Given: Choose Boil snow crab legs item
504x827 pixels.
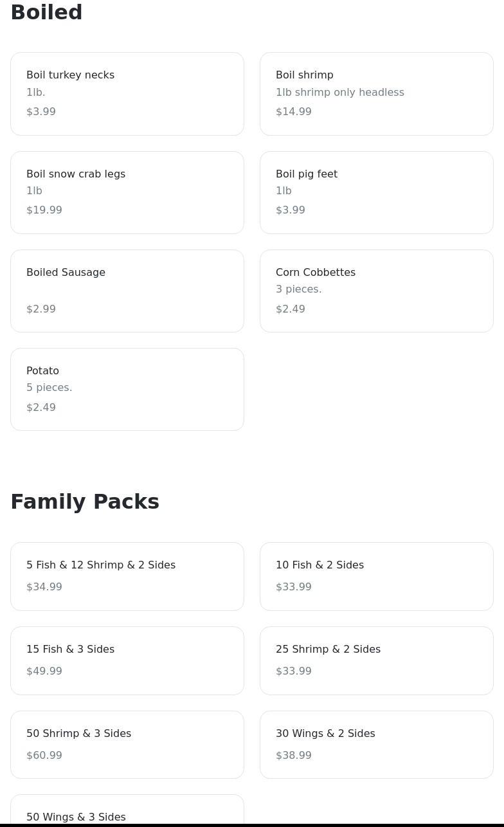Looking at the screenshot, I should [127, 192].
